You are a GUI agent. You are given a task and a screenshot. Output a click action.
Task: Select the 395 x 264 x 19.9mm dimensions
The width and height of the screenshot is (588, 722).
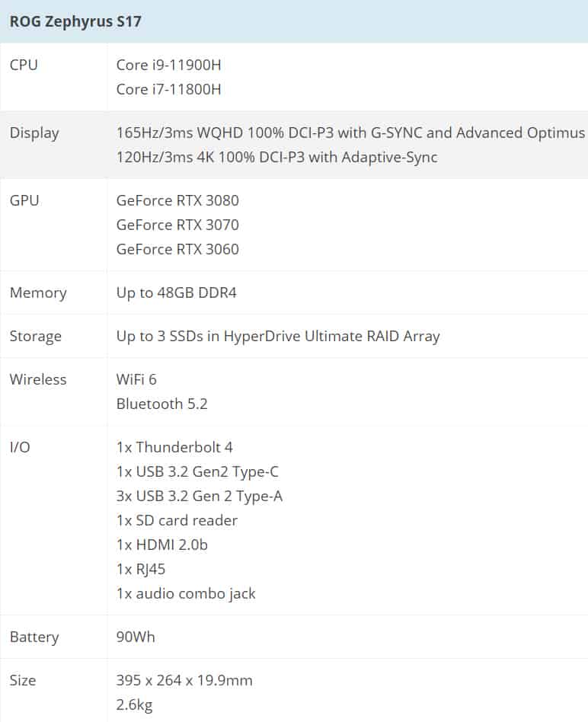tap(184, 681)
